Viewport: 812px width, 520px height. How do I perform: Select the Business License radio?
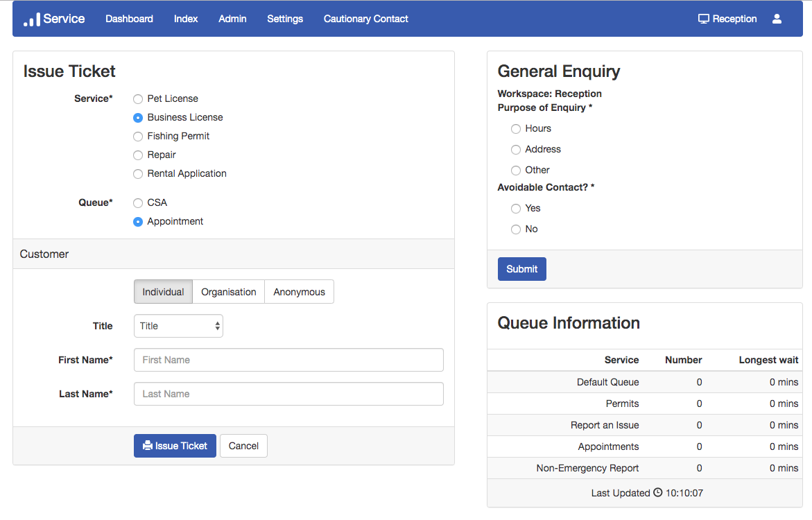coord(138,118)
